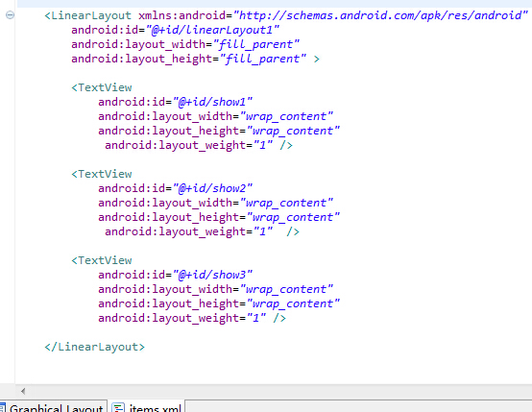Viewport: 532px width, 412px height.
Task: Click the closing </LinearLayout> tag
Action: 95,347
